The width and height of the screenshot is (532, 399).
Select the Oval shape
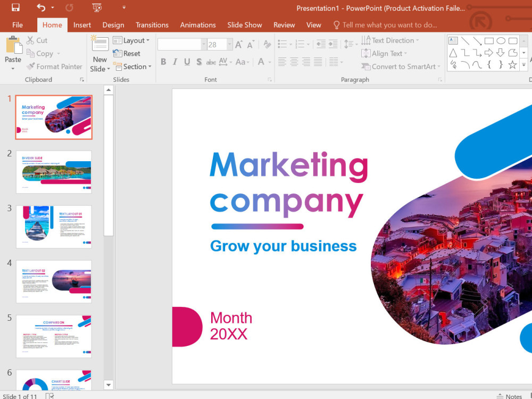tap(501, 41)
